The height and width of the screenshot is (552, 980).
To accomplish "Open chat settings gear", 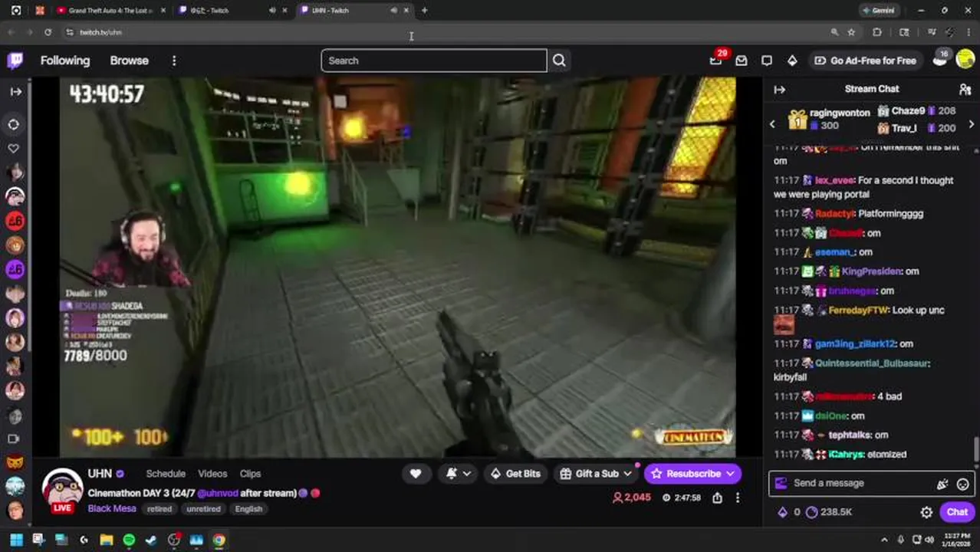I will (x=926, y=512).
